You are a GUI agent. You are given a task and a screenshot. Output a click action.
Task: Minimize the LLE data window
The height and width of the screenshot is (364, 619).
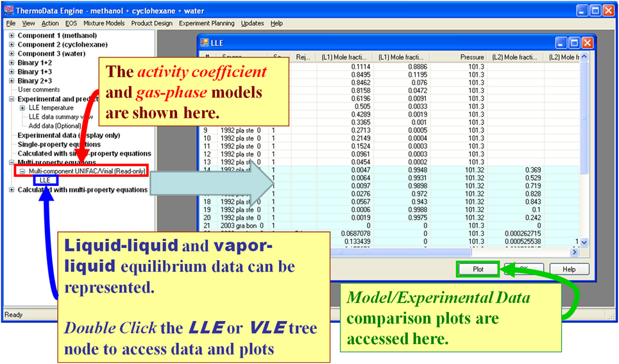click(x=561, y=43)
